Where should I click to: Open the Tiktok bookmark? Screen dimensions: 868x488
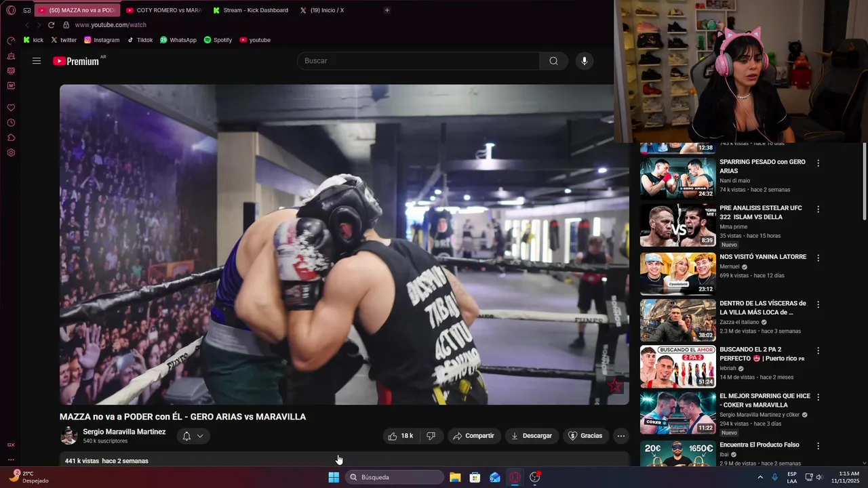tap(140, 40)
